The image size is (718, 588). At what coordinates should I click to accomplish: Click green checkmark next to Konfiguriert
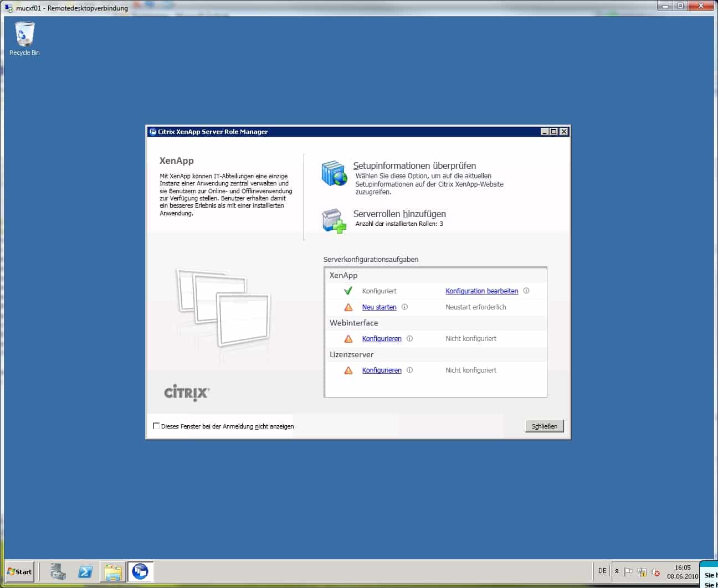tap(348, 291)
